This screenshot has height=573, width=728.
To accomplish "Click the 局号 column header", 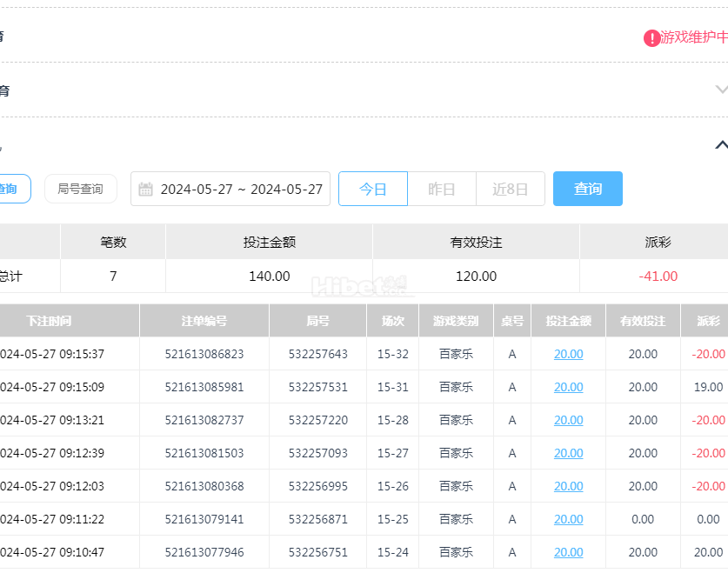I will point(318,321).
